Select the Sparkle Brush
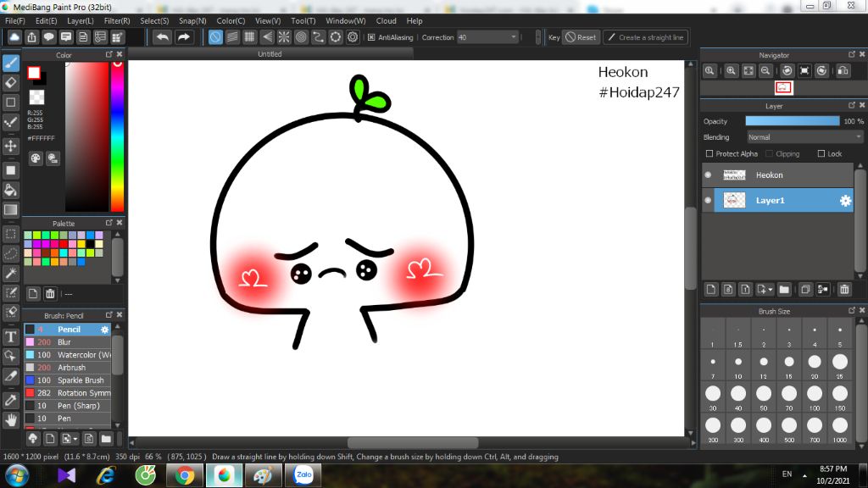Screen dimensions: 868x488 click(x=68, y=380)
